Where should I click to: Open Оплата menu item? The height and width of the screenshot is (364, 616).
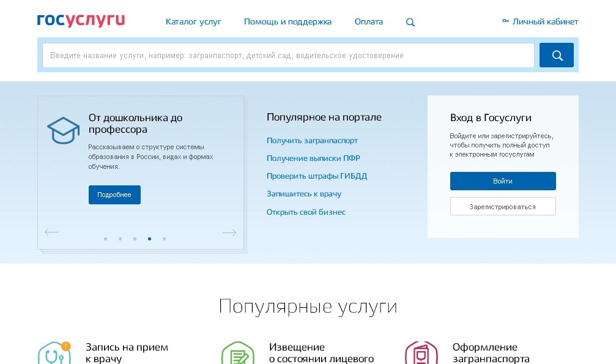pyautogui.click(x=368, y=21)
